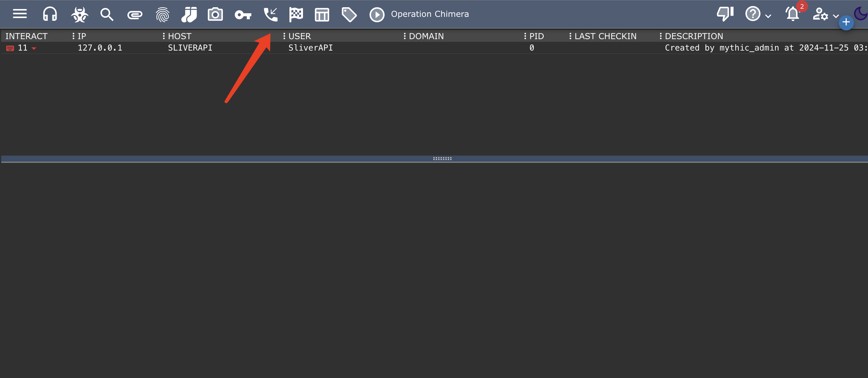Open the user settings dropdown
The image size is (868, 378).
(x=825, y=14)
